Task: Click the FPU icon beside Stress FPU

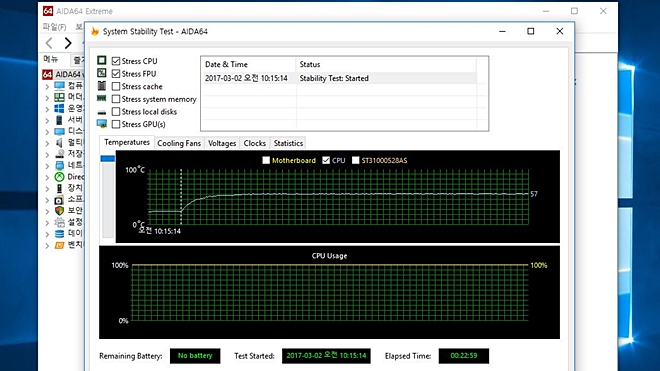Action: pos(101,73)
